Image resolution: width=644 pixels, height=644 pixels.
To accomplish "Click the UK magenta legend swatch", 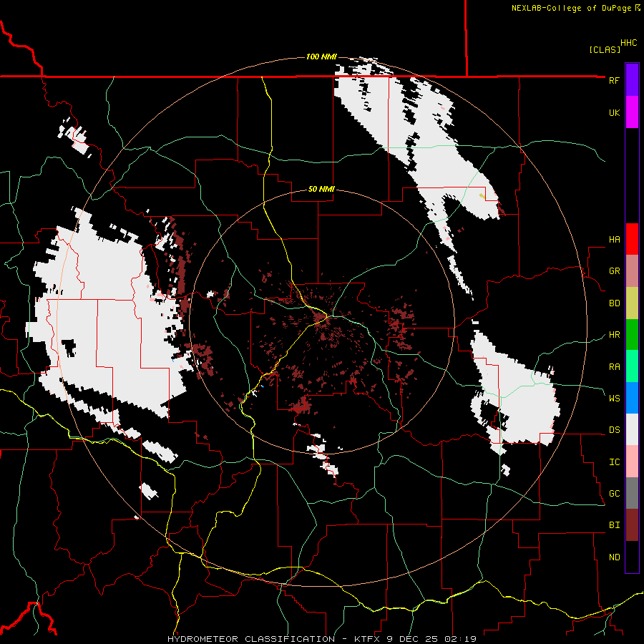I will [632, 112].
